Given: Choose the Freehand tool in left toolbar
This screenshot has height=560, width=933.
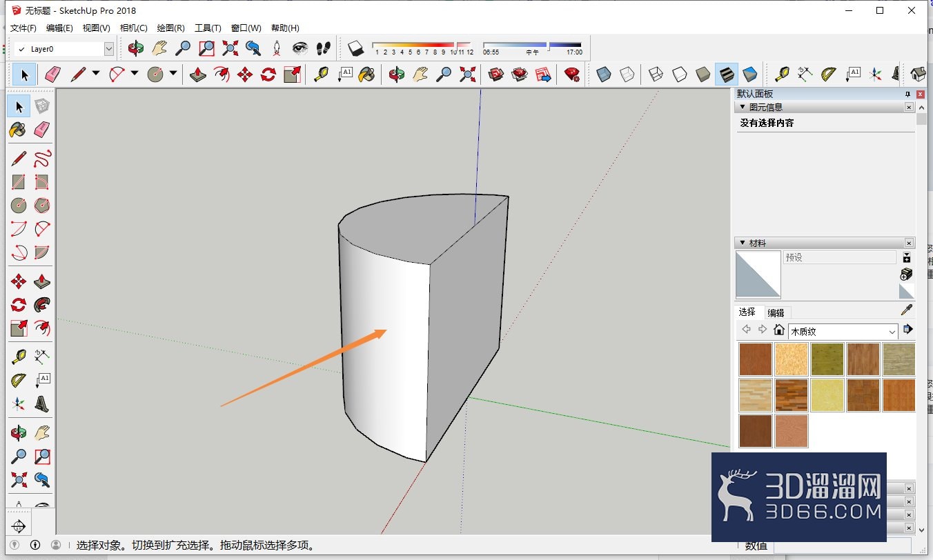Looking at the screenshot, I should (42, 159).
